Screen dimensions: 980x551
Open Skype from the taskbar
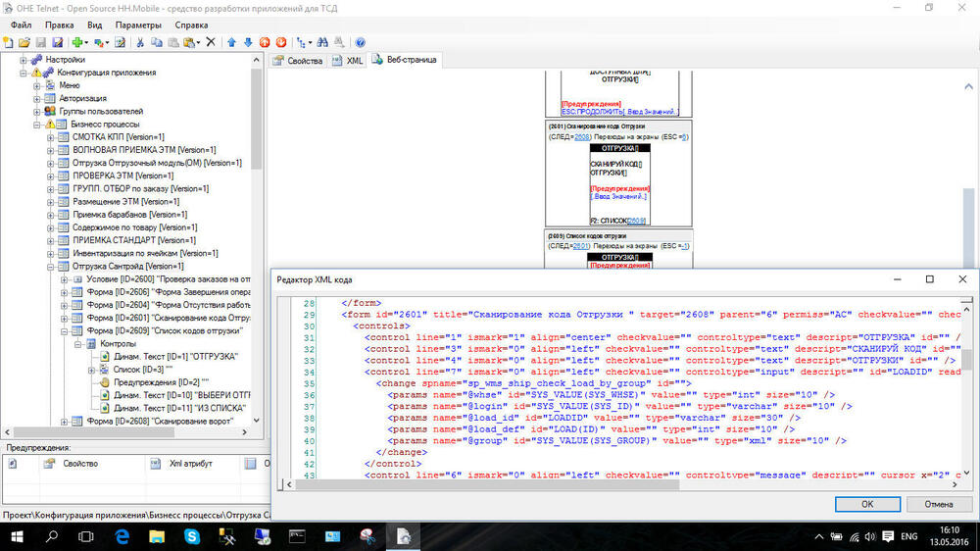click(x=192, y=536)
